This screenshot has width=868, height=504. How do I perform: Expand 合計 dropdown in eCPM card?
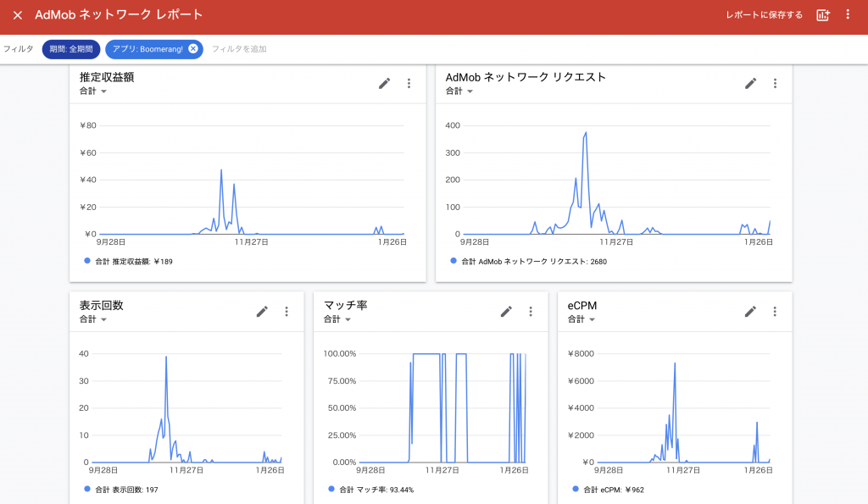coord(581,319)
